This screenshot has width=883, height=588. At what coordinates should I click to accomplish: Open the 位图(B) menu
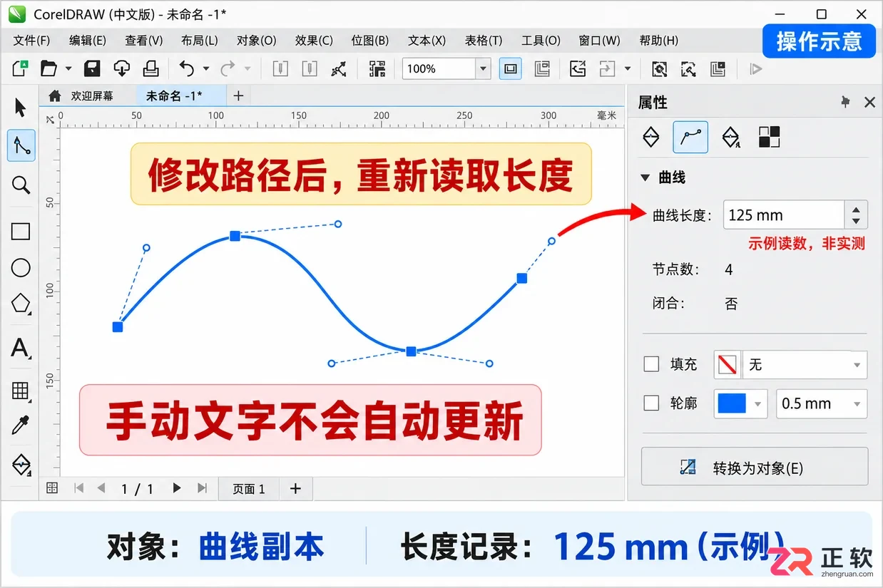(370, 41)
